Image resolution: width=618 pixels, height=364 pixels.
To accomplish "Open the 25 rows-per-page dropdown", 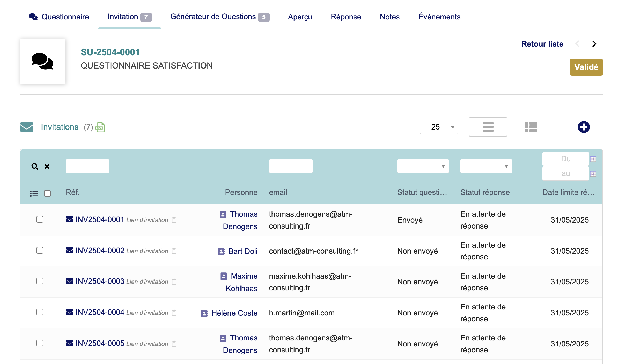I will (439, 127).
